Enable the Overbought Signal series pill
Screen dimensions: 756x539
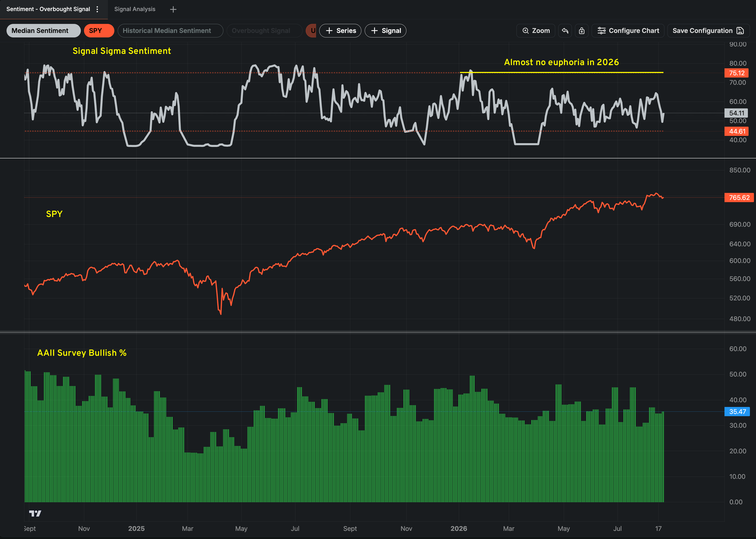(264, 31)
